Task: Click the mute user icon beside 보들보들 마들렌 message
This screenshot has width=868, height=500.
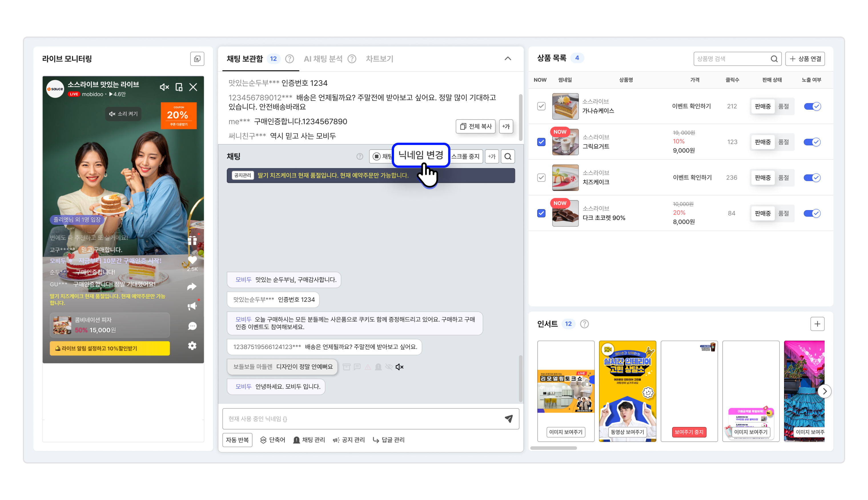Action: click(x=399, y=367)
